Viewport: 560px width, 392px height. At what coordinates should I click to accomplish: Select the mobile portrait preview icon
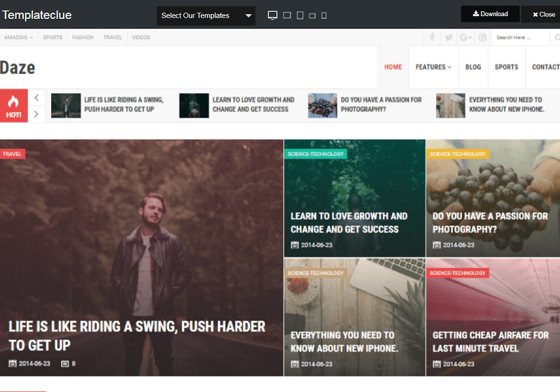[x=324, y=15]
